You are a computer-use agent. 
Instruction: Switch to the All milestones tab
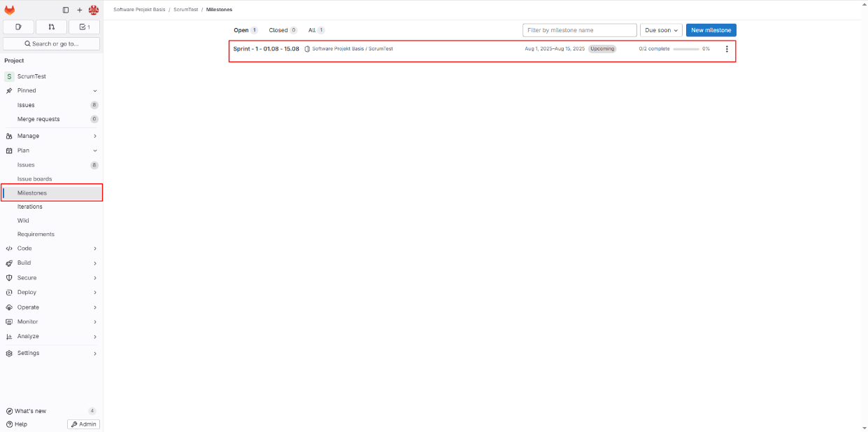click(x=315, y=30)
